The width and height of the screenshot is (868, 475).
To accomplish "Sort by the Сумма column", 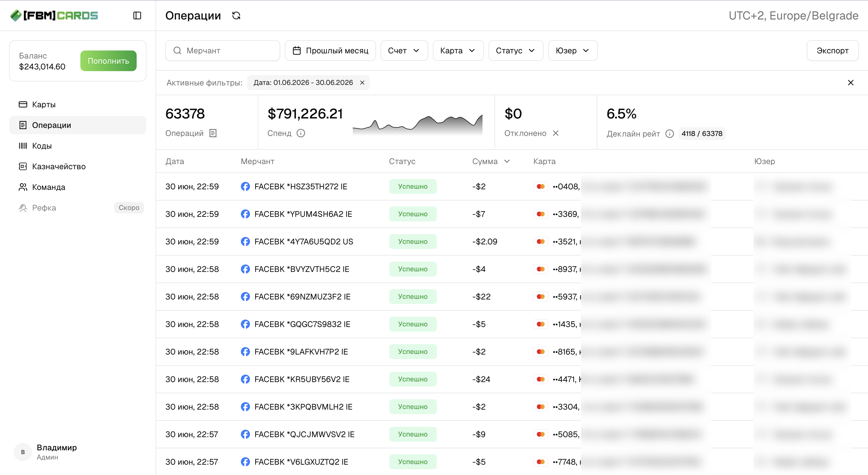I will click(491, 161).
